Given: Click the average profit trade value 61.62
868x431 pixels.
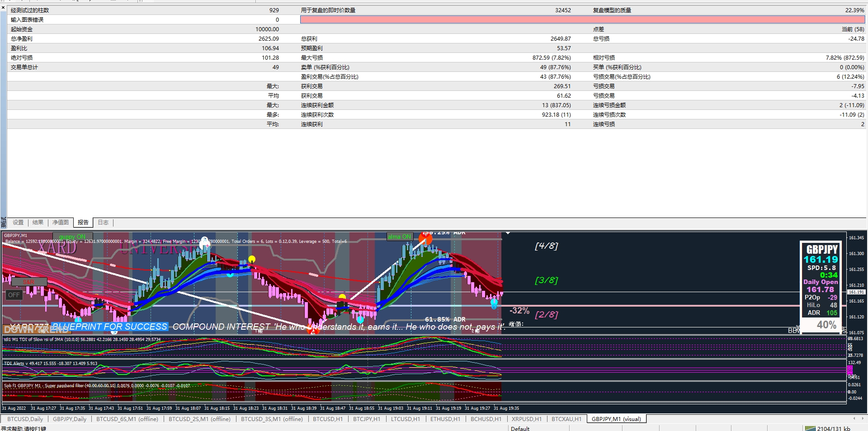Looking at the screenshot, I should (564, 95).
